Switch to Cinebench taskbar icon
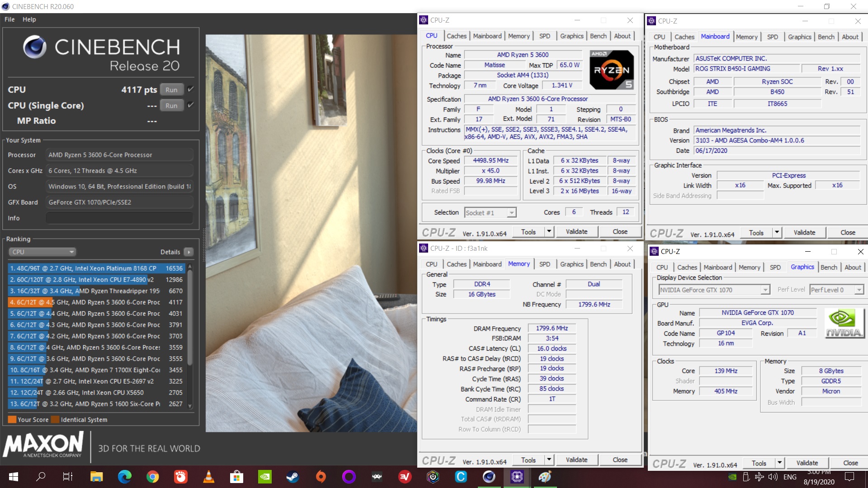Screen dimensions: 868x488 tap(489, 477)
